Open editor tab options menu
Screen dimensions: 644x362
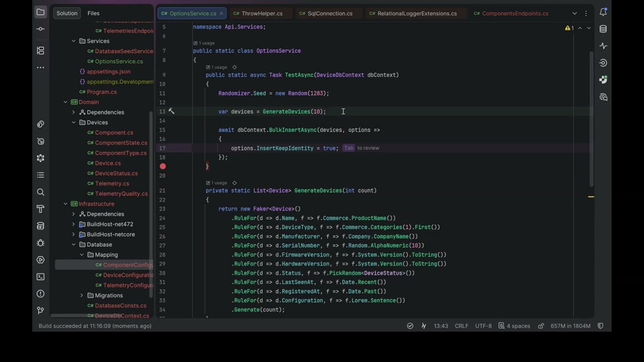tap(586, 13)
